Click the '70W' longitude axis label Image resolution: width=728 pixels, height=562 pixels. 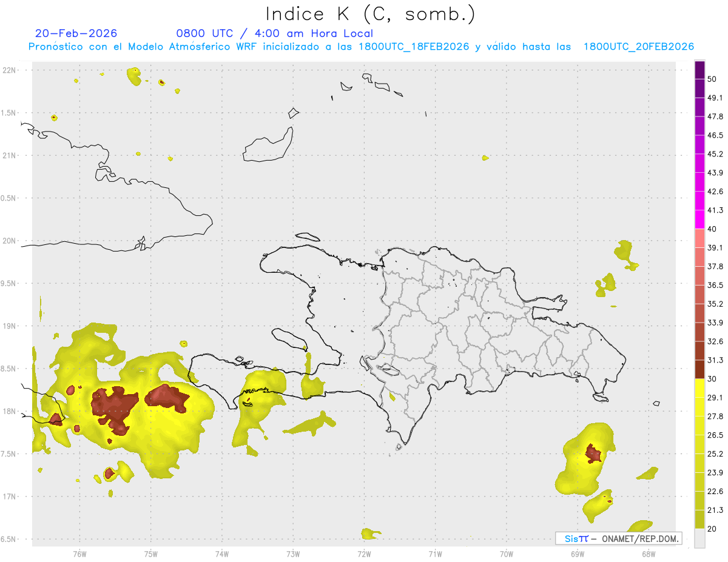pyautogui.click(x=507, y=554)
